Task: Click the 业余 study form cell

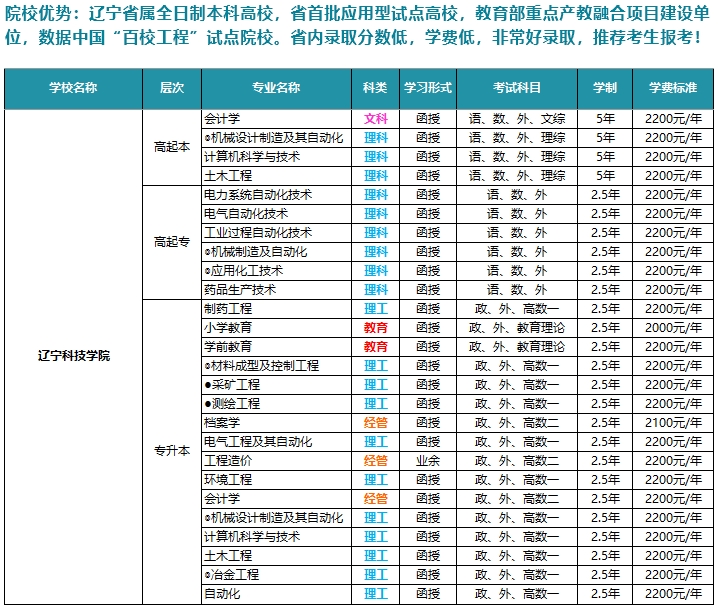Action: pos(428,461)
